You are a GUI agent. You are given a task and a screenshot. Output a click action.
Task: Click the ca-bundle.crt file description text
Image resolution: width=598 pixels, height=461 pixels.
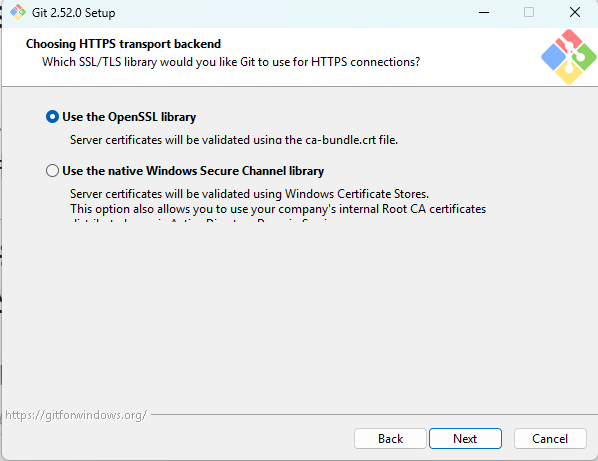(234, 140)
